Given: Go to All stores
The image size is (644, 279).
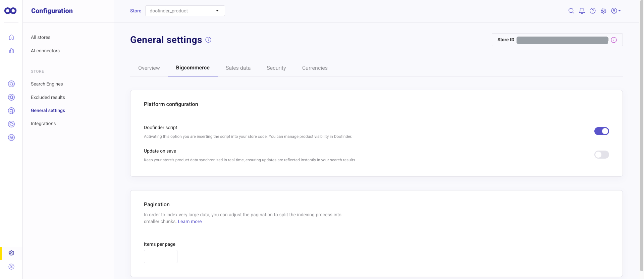Looking at the screenshot, I should tap(41, 37).
